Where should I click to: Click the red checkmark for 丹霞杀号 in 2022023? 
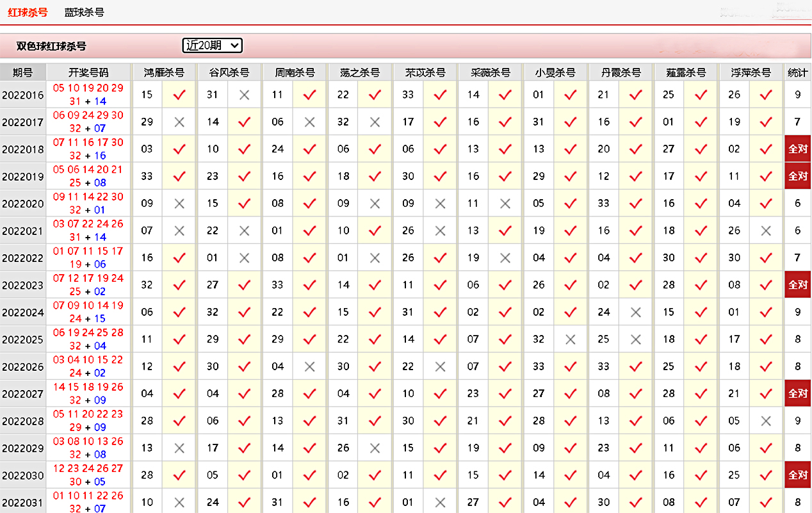pyautogui.click(x=635, y=285)
